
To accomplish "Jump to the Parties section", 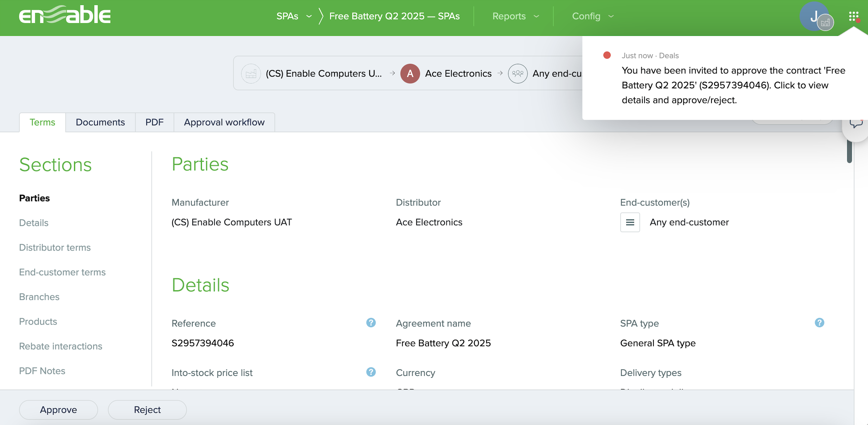I will [x=34, y=198].
